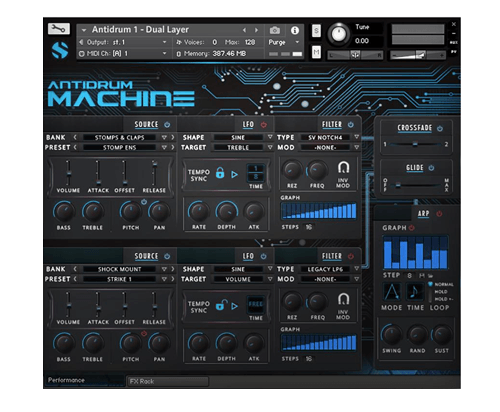The height and width of the screenshot is (412, 500).
Task: Go to next bank after Stomps & Claps
Action: pyautogui.click(x=173, y=137)
